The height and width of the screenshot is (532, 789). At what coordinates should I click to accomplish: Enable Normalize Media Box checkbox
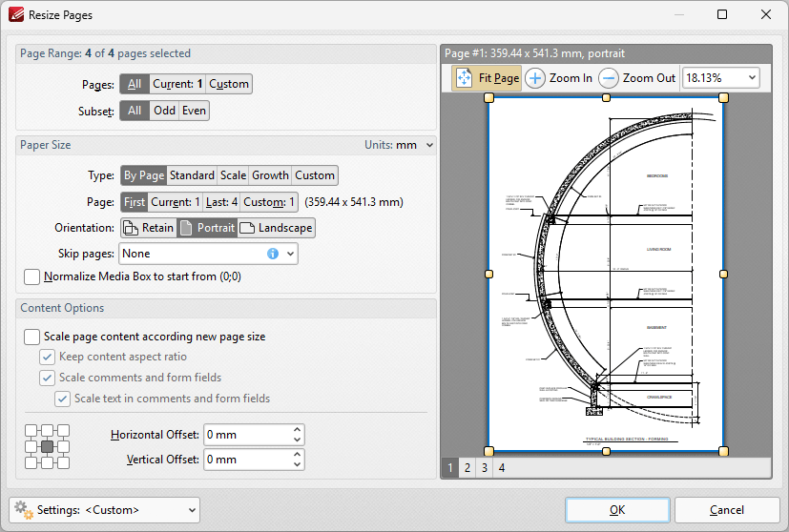(31, 276)
